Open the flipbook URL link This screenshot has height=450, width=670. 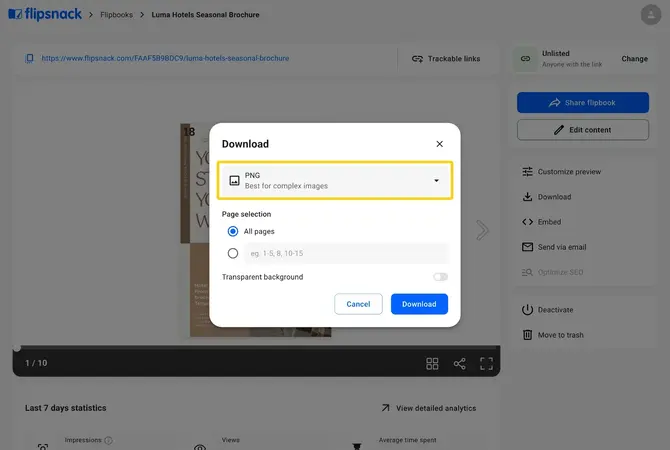click(165, 58)
